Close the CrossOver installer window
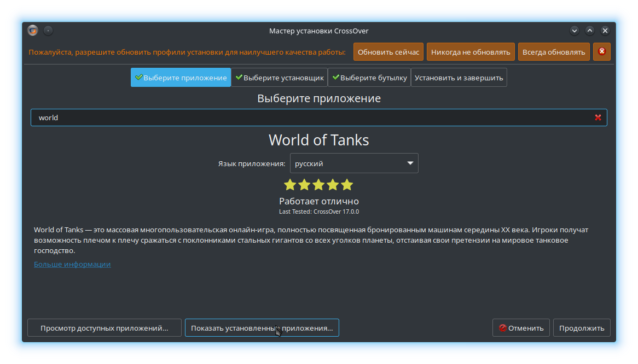 [x=605, y=31]
